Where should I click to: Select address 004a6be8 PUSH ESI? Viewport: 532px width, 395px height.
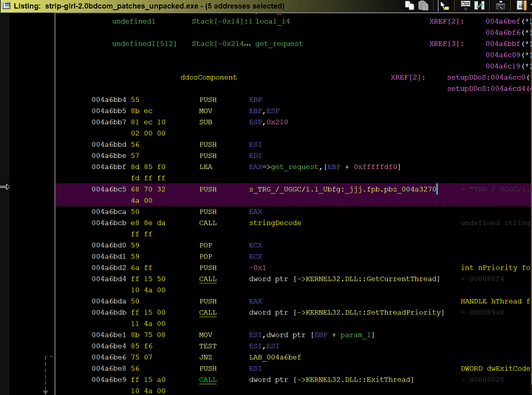109,368
